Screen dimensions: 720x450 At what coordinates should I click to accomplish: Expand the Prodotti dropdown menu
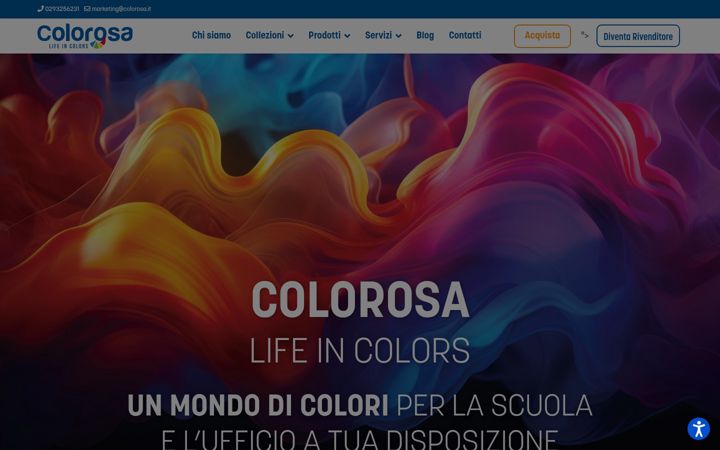pos(329,35)
